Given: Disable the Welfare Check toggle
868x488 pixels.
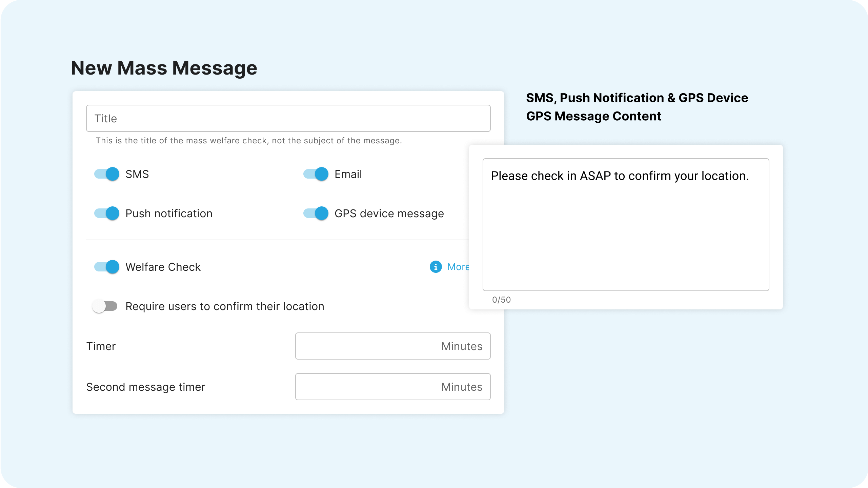Looking at the screenshot, I should (x=107, y=267).
